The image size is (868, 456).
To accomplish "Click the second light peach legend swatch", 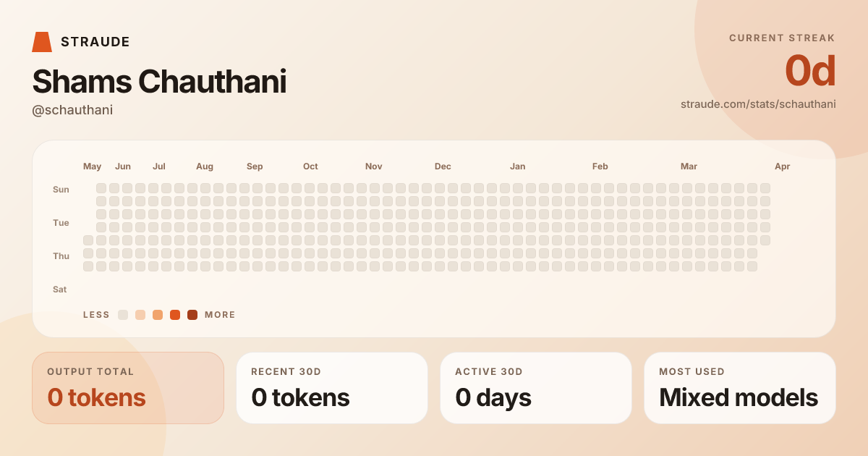I will pyautogui.click(x=140, y=315).
